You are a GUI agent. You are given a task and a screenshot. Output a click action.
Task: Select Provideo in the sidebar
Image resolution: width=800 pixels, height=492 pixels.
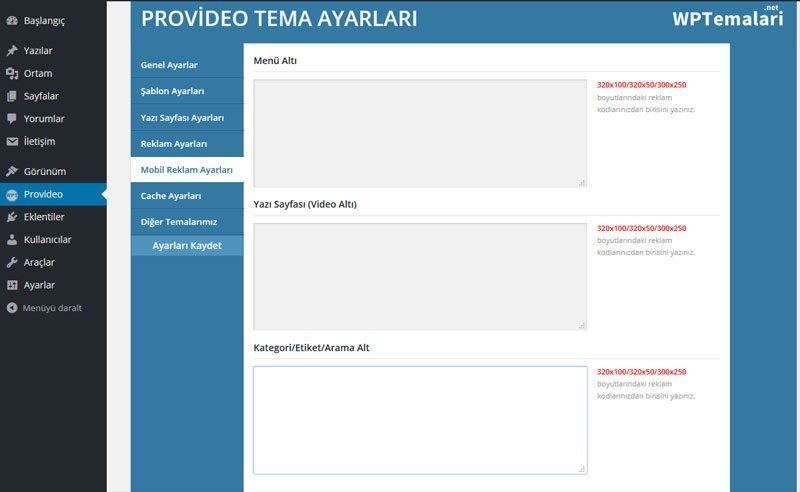[x=53, y=194]
